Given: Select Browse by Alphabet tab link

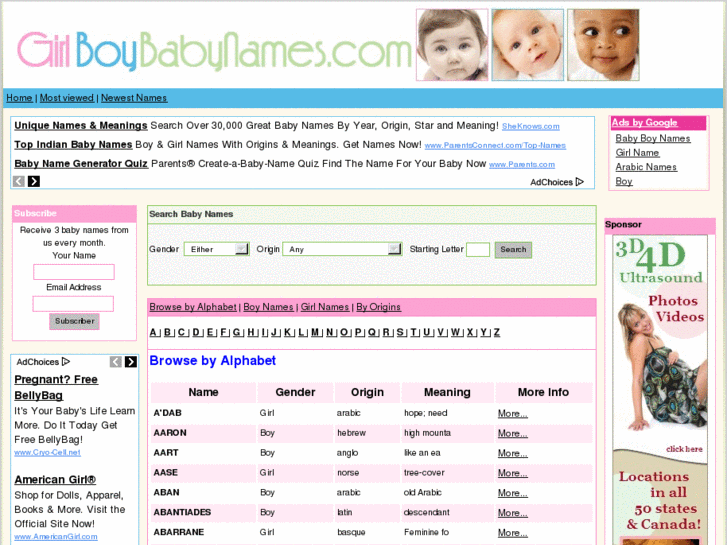Looking at the screenshot, I should click(x=193, y=307).
